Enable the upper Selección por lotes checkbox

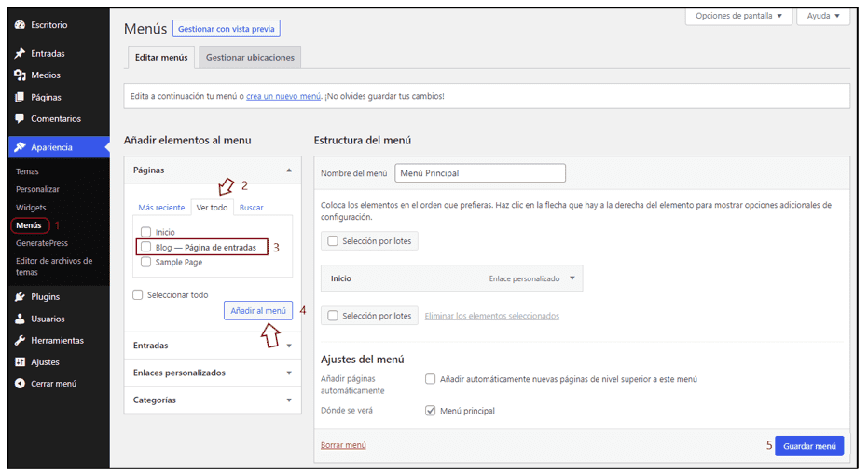(332, 240)
